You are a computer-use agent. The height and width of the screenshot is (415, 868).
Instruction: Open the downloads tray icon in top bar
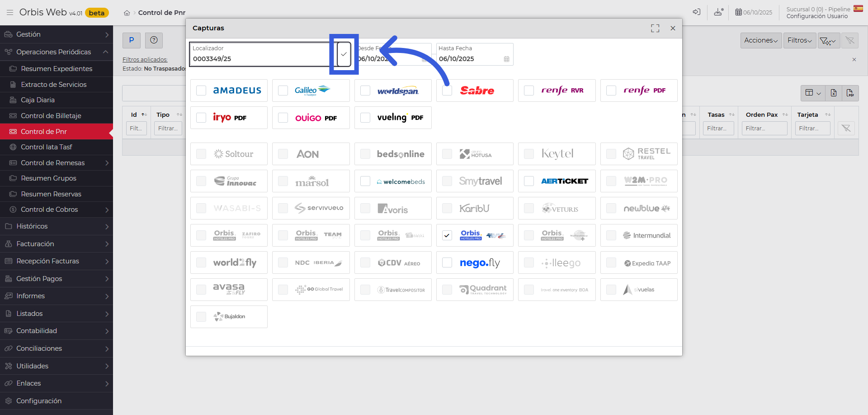tap(718, 12)
